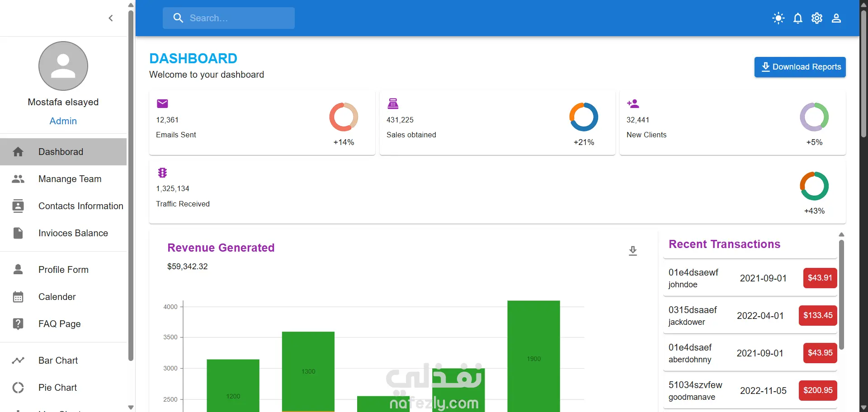Click the main page scrollbar thumb
Screen dimensions: 868x412
click(863, 73)
